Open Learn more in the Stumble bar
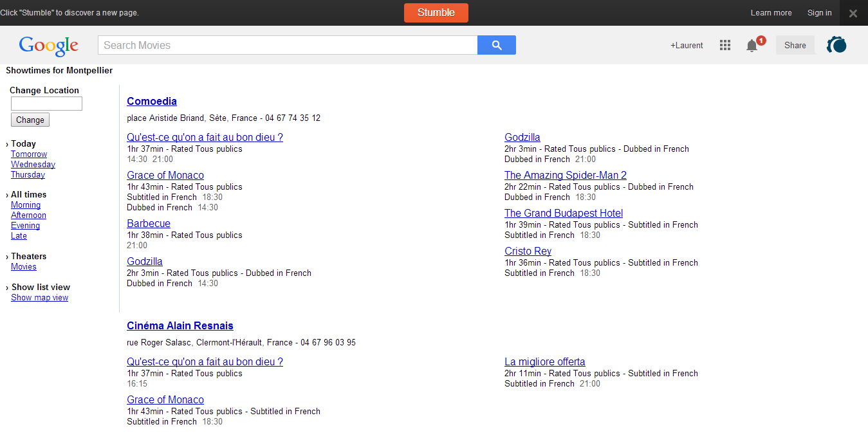 pos(771,13)
